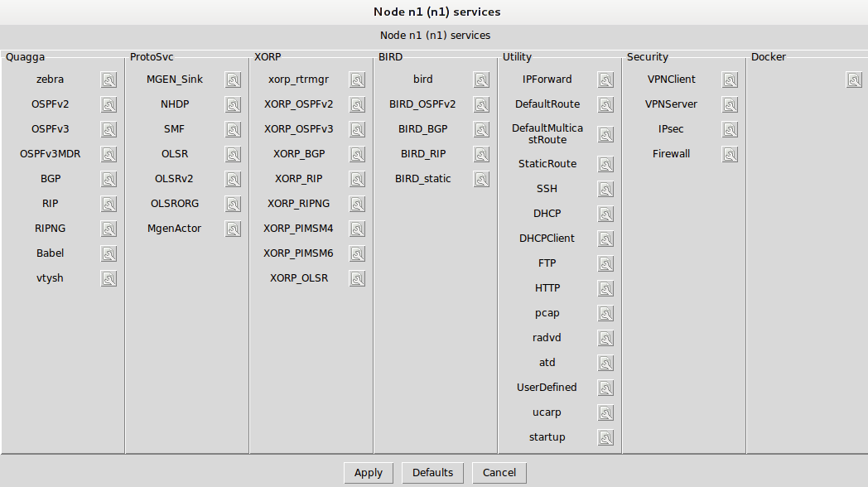Enable the IPForward utility service
This screenshot has width=868, height=487.
pos(547,80)
